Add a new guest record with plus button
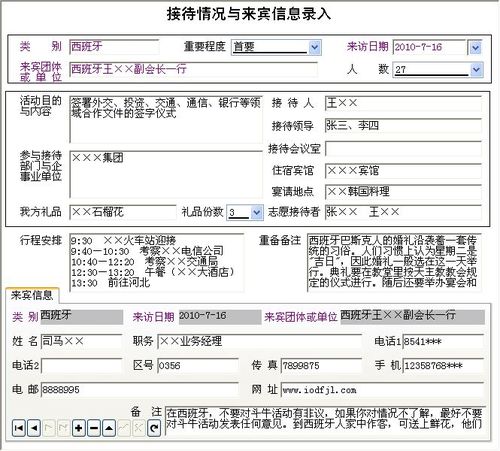 [x=79, y=428]
